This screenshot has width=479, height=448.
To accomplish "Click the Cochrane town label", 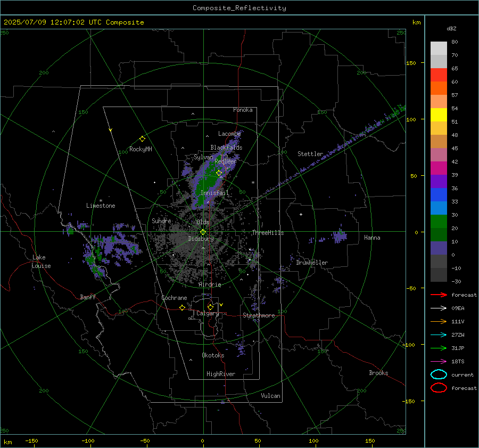I will click(x=174, y=298).
